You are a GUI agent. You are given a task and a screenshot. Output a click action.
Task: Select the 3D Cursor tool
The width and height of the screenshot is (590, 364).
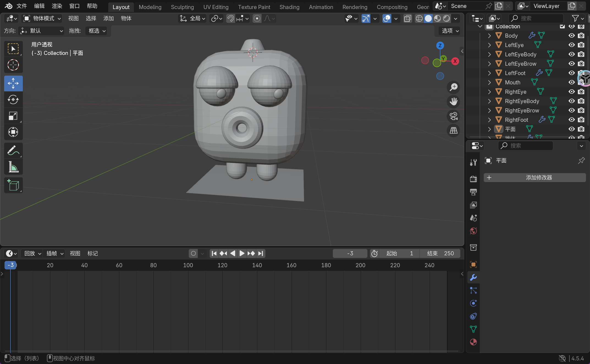click(13, 65)
